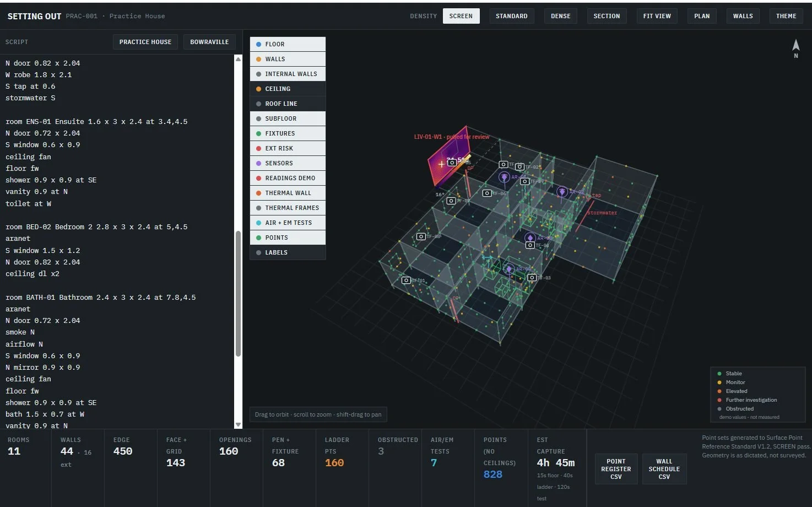
Task: Click the yellow Monitor legend dot
Action: [x=719, y=382]
